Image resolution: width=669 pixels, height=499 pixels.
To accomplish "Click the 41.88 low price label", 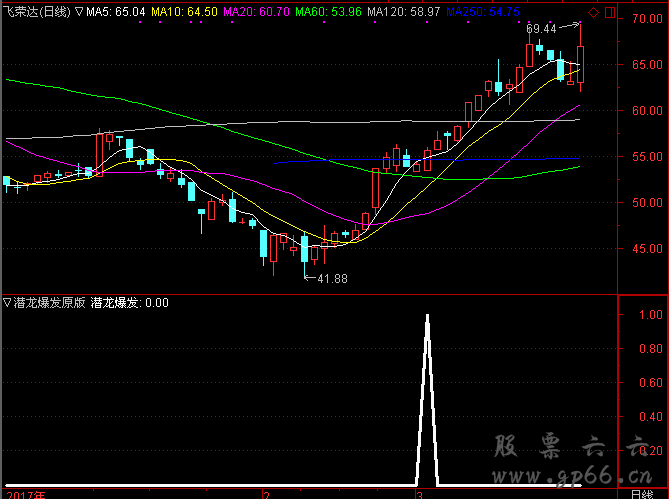I will click(332, 279).
